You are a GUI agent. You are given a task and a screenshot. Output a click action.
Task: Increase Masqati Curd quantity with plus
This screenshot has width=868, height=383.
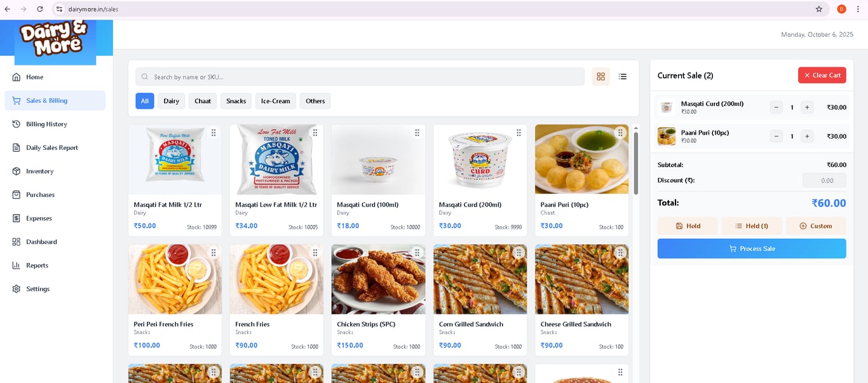pyautogui.click(x=807, y=107)
